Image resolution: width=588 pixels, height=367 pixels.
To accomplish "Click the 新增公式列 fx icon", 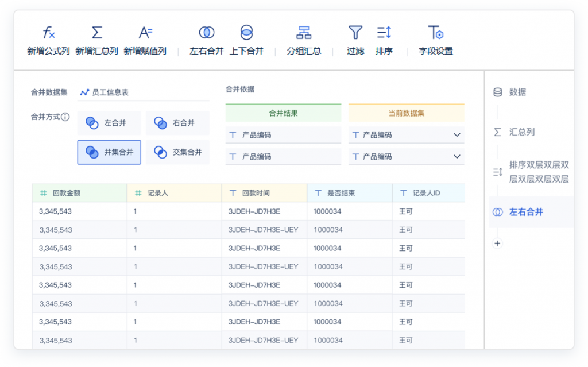I will 49,33.
